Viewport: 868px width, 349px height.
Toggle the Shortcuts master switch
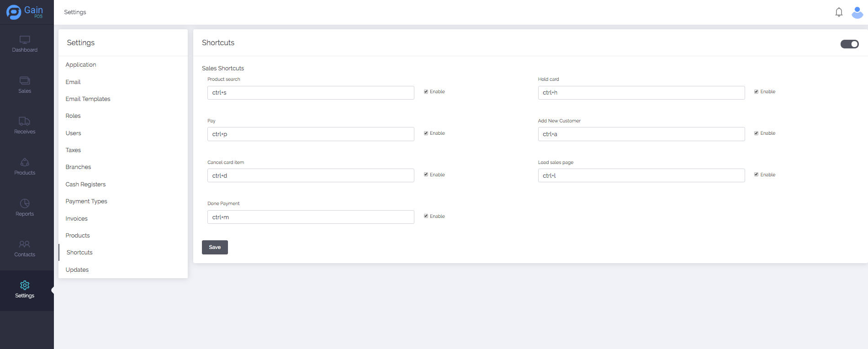pyautogui.click(x=849, y=44)
